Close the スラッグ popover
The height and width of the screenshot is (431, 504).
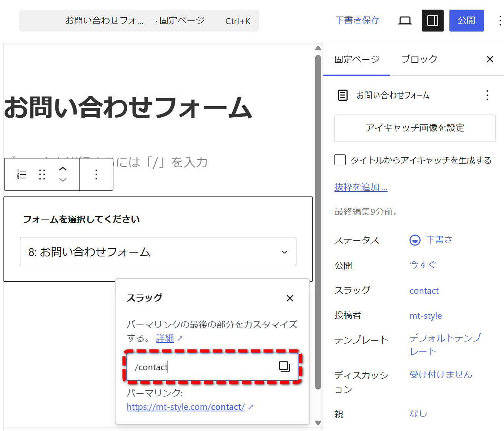pos(290,298)
